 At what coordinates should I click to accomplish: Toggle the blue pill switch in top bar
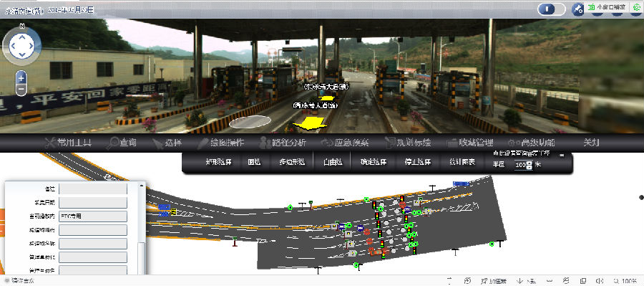click(x=551, y=9)
